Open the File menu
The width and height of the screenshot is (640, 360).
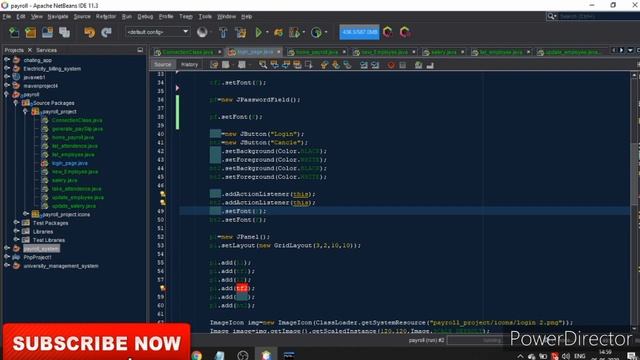[x=7, y=16]
